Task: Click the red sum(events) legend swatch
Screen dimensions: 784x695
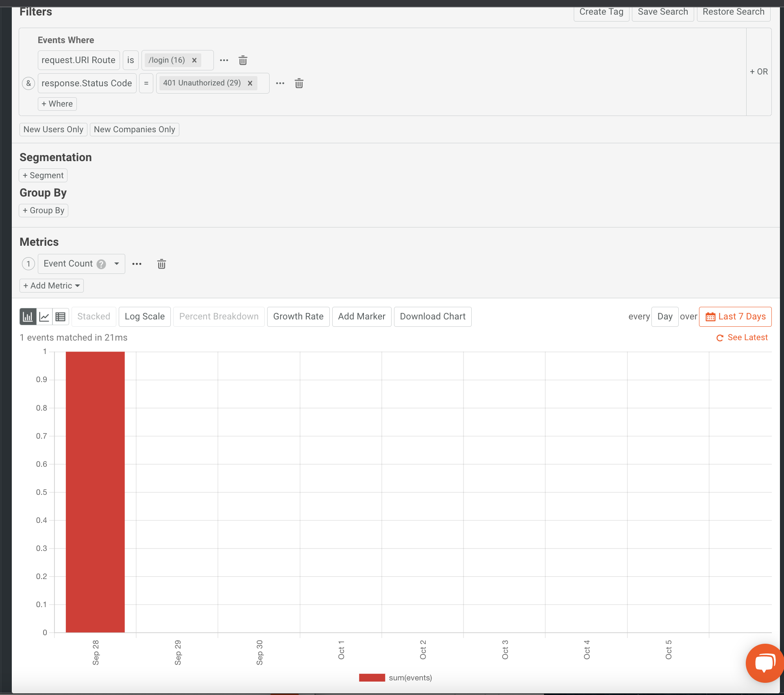Action: pyautogui.click(x=372, y=678)
